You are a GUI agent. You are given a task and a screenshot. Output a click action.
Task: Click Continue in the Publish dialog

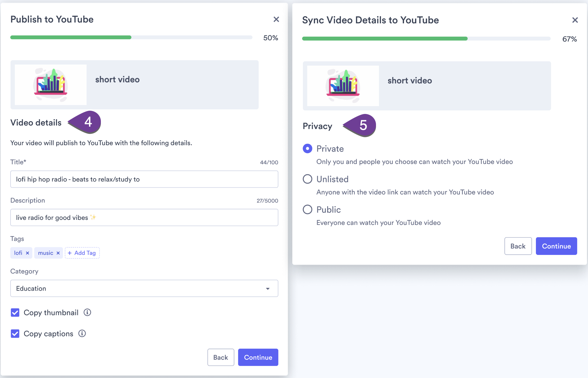tap(258, 357)
